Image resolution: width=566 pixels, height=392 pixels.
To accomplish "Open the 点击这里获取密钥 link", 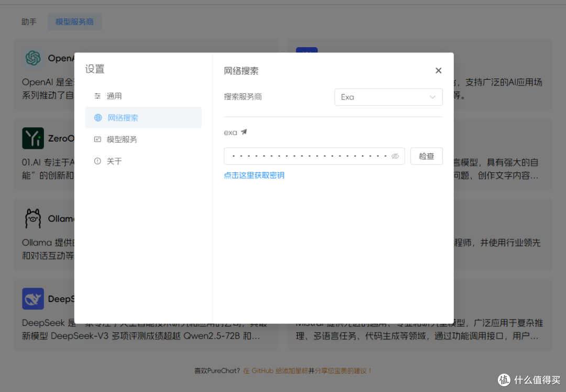I will 254,176.
